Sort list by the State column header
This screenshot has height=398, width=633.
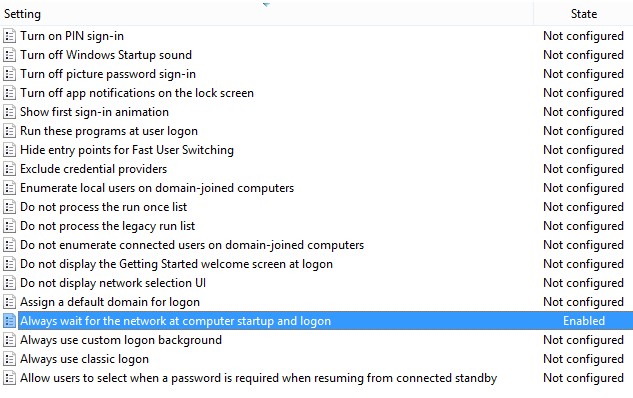point(584,14)
